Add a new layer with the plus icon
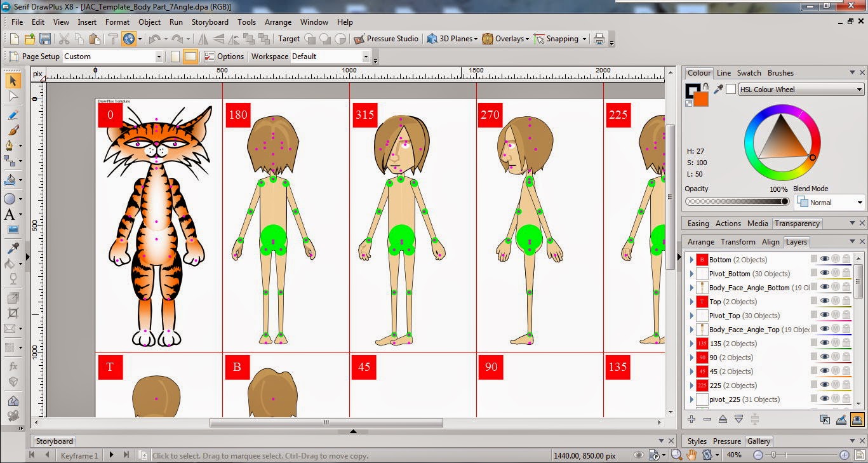The height and width of the screenshot is (463, 868). point(693,419)
